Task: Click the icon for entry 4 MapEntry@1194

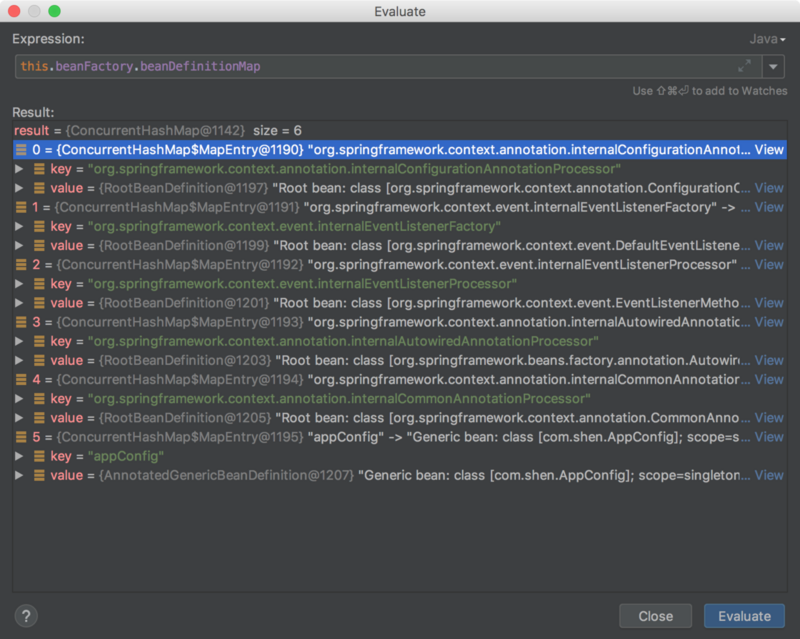Action: [21, 379]
